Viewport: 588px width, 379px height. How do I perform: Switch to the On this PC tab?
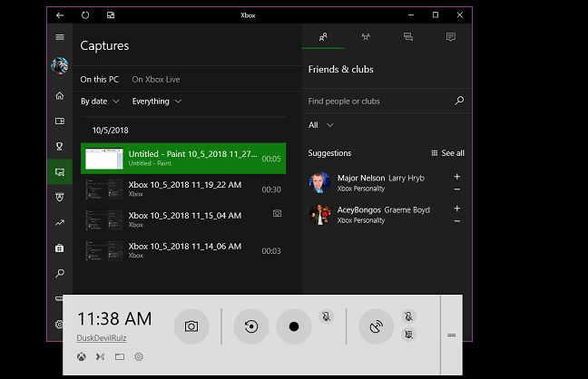pos(100,80)
